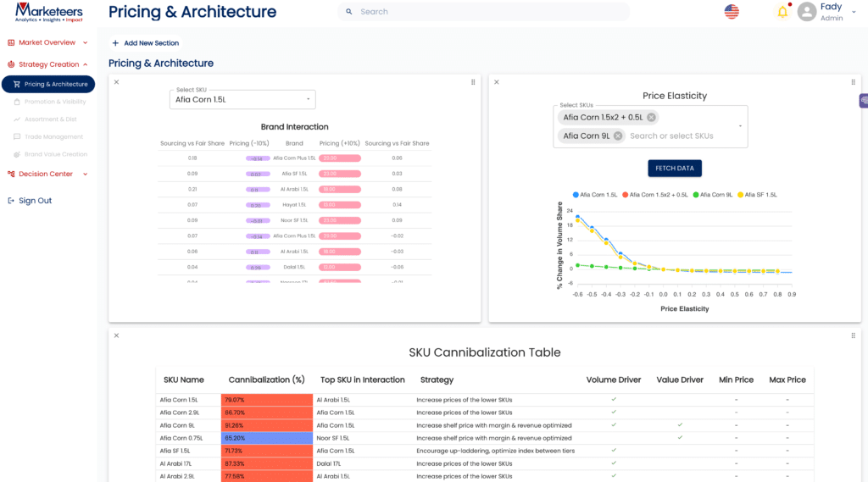Click the notification bell icon
This screenshot has width=868, height=482.
(782, 12)
